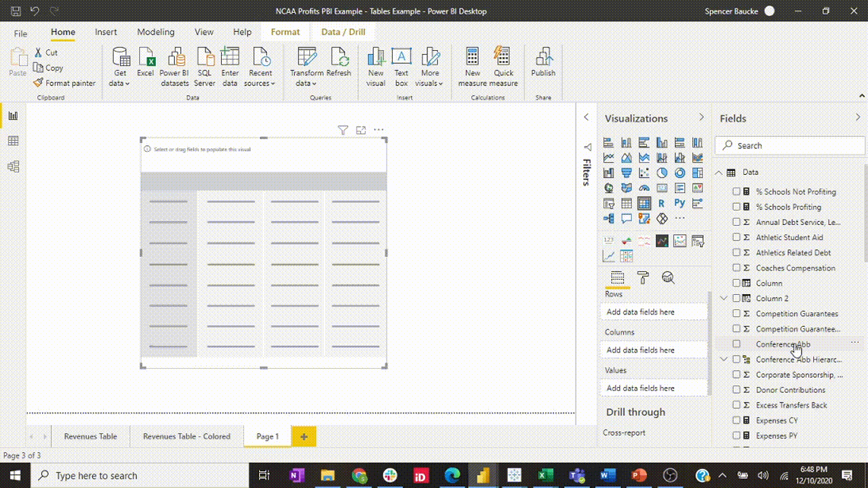Select the pie chart visualization
This screenshot has width=868, height=488.
click(x=662, y=173)
